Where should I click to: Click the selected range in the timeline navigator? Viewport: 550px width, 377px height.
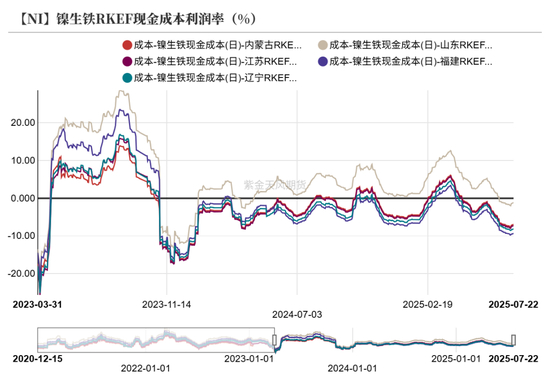click(x=394, y=340)
